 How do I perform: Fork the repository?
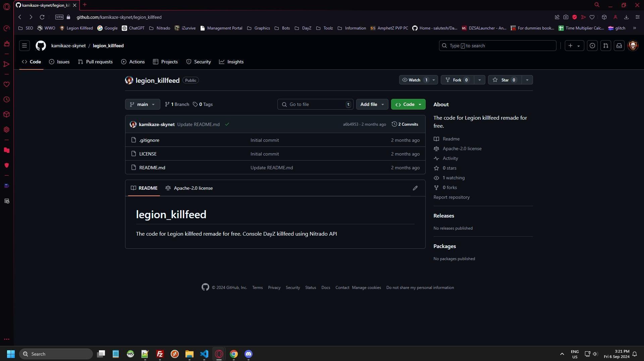click(x=457, y=80)
